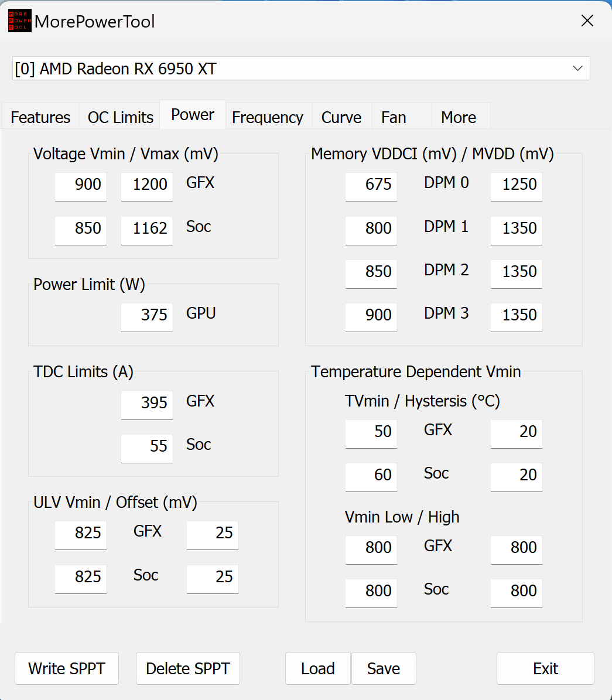The height and width of the screenshot is (700, 612).
Task: Expand the GPU selection dropdown arrow
Action: 577,69
